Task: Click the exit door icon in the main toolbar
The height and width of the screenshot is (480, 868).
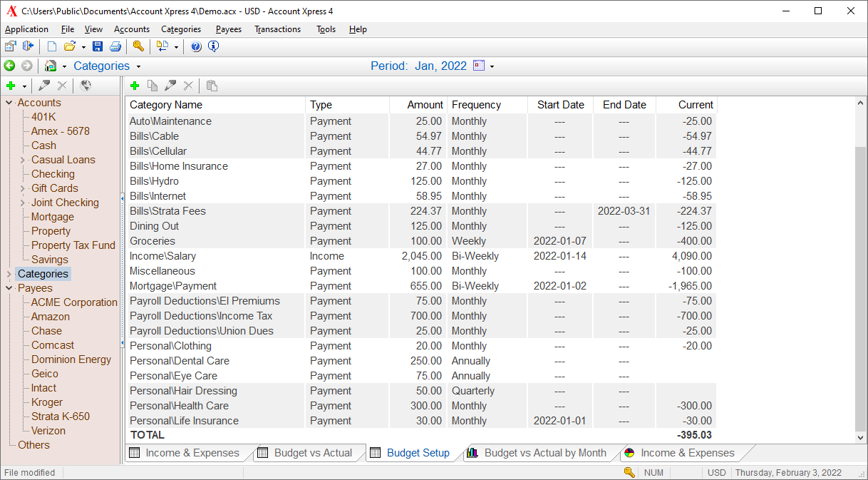Action: pos(29,46)
